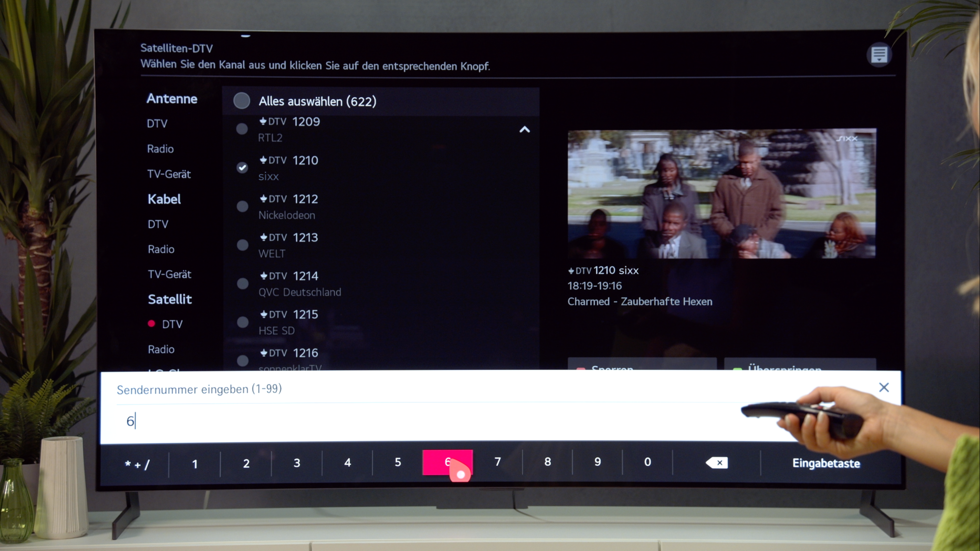Click the close X button on dialog
Viewport: 980px width, 551px height.
pyautogui.click(x=884, y=386)
